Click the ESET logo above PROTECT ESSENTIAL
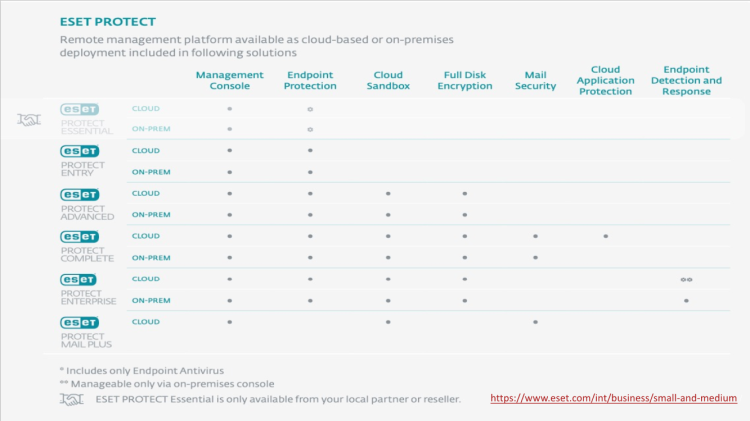 point(80,109)
